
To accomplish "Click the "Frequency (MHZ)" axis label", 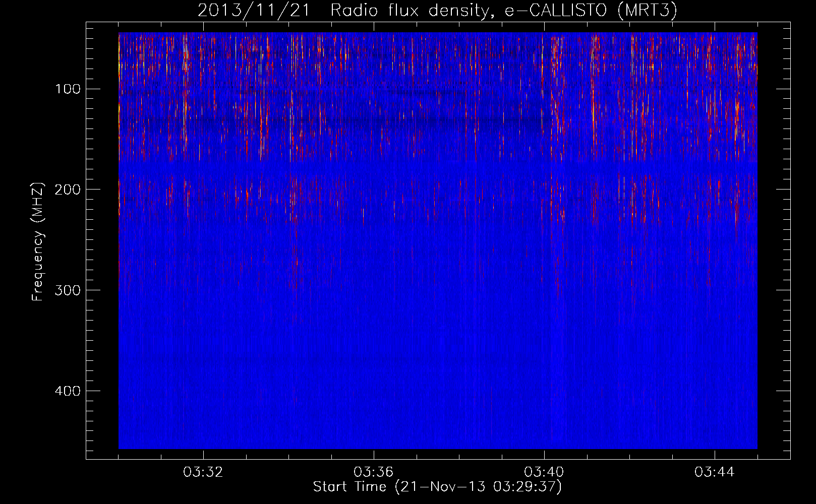I will coord(38,241).
